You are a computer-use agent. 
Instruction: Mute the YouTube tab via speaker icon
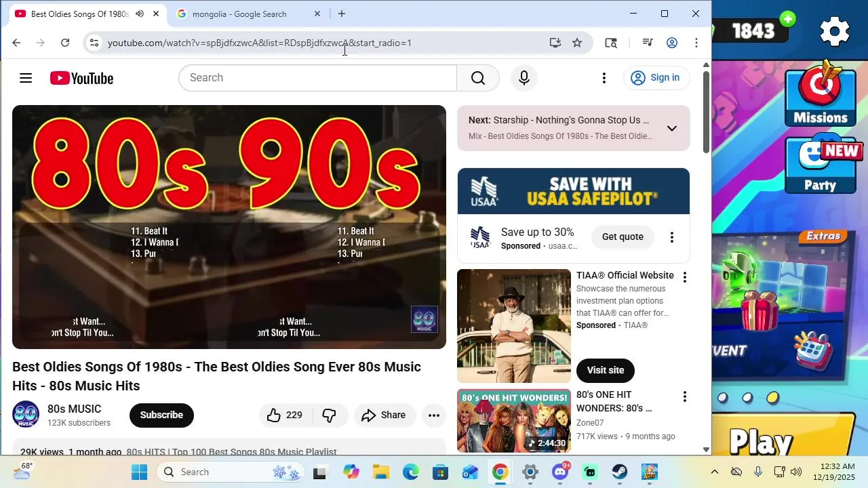[x=140, y=14]
